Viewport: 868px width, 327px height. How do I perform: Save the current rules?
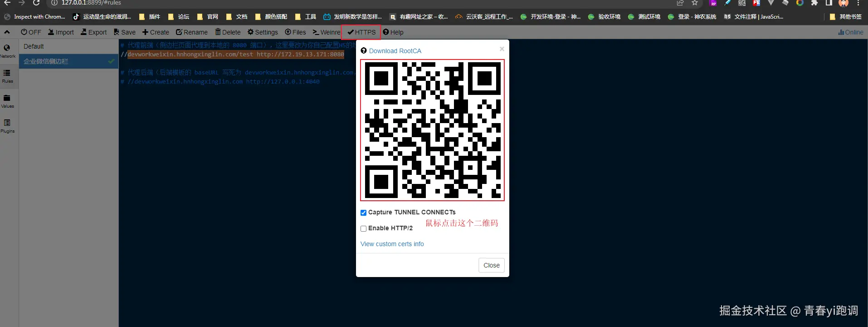[125, 32]
